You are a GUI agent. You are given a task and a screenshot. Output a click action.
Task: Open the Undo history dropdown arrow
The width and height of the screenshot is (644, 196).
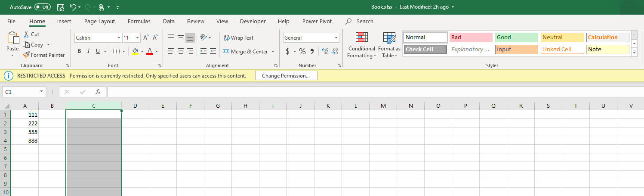(80, 7)
